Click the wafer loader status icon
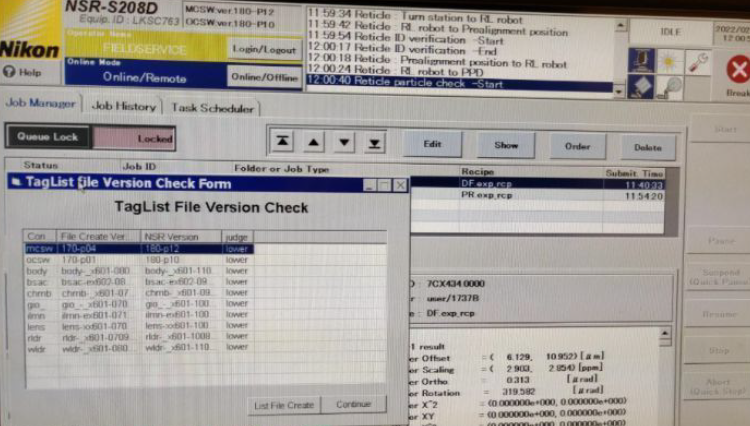Screen dimensions: 750x426 tap(669, 87)
